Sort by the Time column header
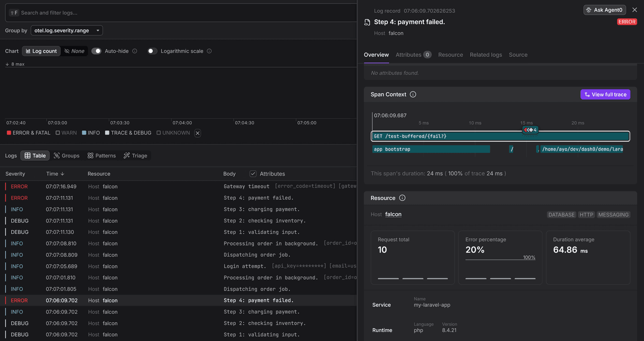Viewport: 644px width, 341px height. click(x=55, y=174)
